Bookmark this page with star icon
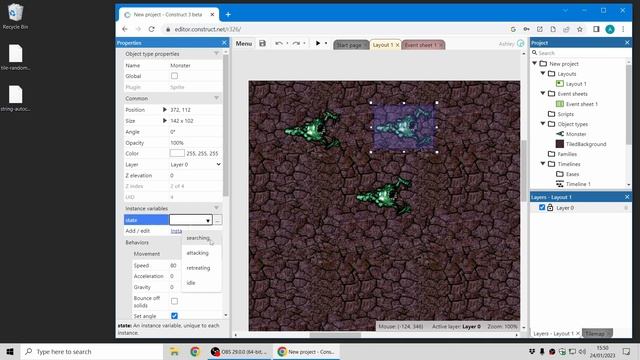The width and height of the screenshot is (640, 360). click(x=580, y=29)
